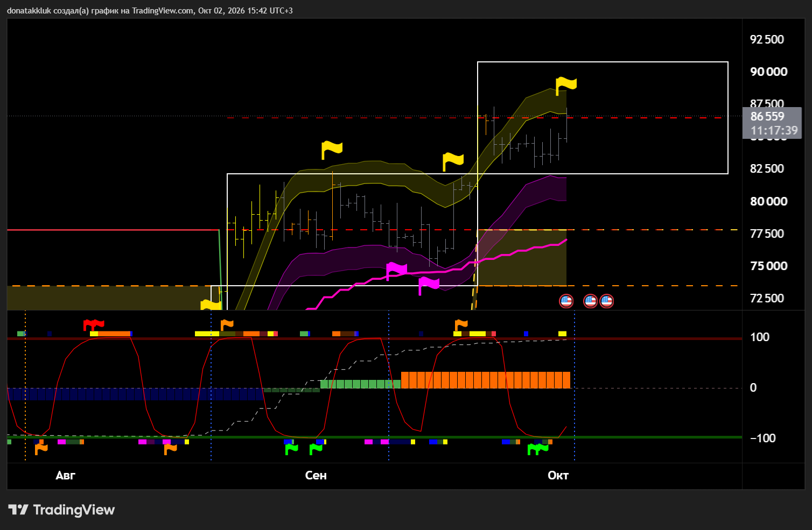
Task: Click the current price label 86 559
Action: coord(767,116)
